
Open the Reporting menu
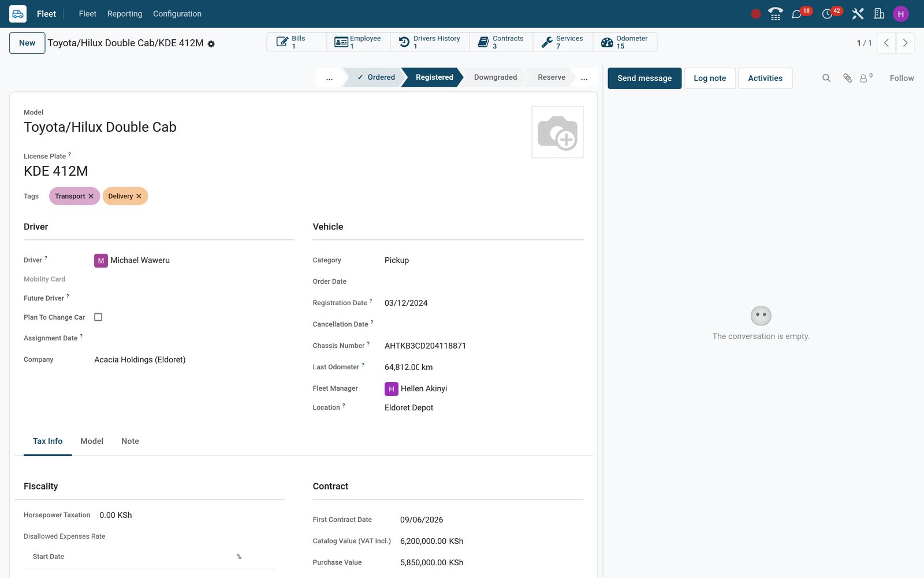tap(125, 14)
